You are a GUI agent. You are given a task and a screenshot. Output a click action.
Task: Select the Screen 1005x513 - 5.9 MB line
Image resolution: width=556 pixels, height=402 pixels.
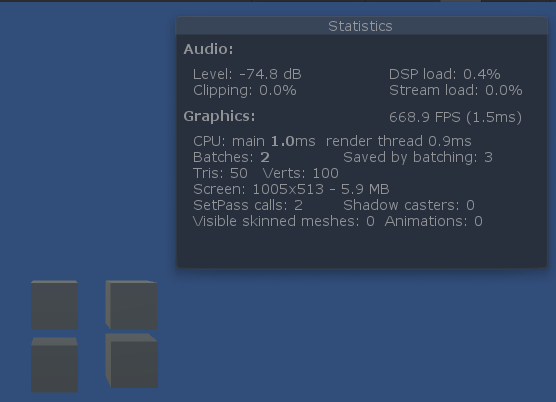(x=291, y=189)
